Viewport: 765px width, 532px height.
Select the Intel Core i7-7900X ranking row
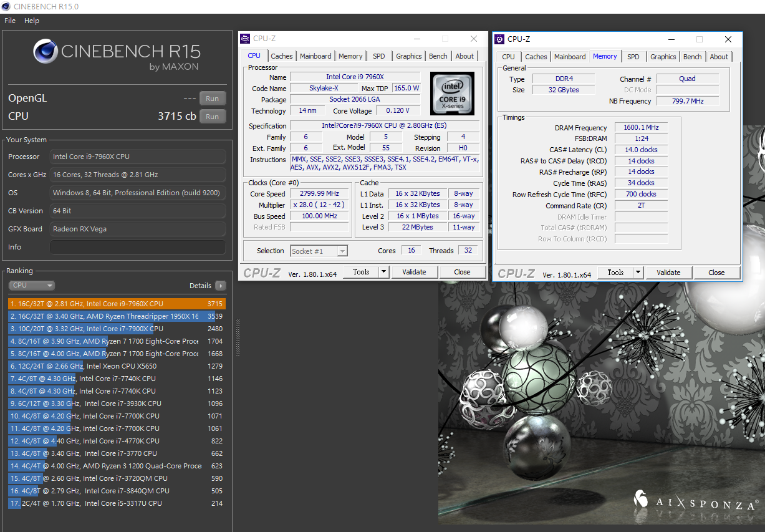pyautogui.click(x=117, y=329)
